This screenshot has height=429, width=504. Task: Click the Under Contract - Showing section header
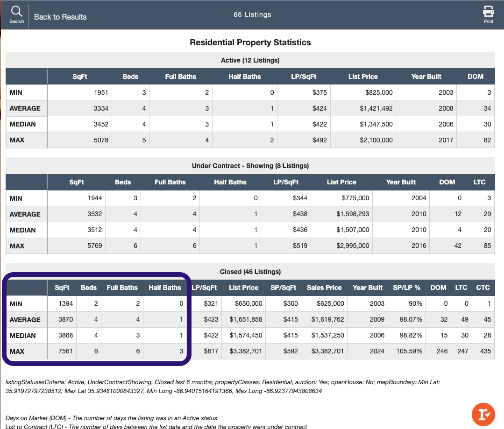pos(250,166)
